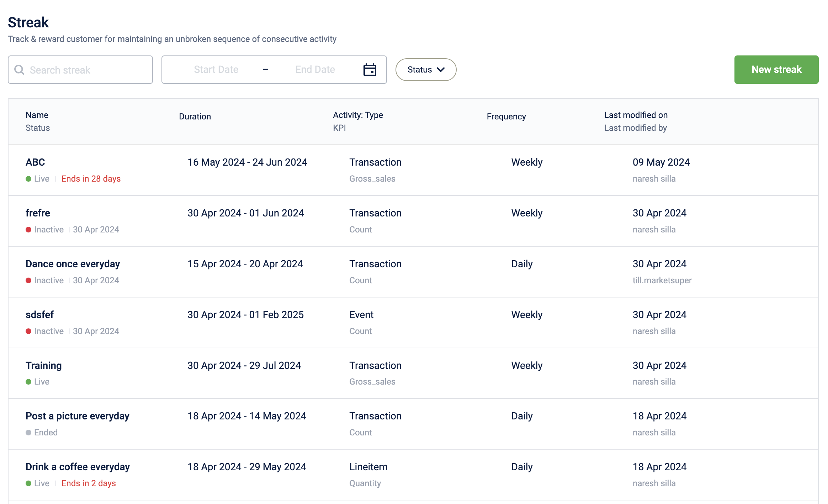This screenshot has height=504, width=828.
Task: Open the Training streak entry
Action: click(x=43, y=365)
